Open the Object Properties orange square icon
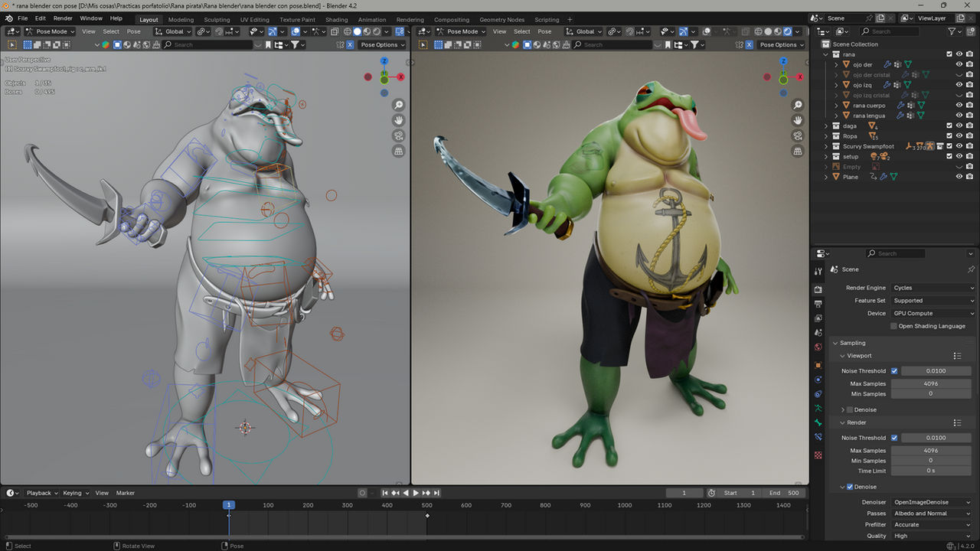Image resolution: width=980 pixels, height=551 pixels. (x=818, y=363)
